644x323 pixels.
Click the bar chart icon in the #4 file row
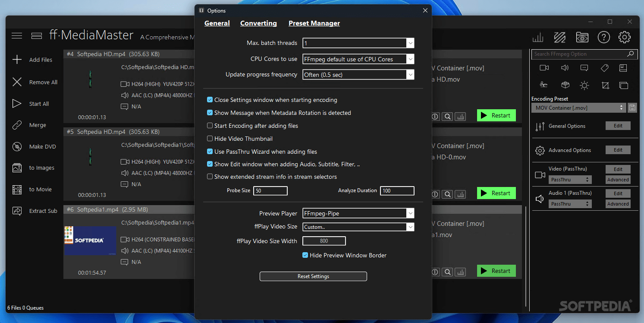pos(461,116)
